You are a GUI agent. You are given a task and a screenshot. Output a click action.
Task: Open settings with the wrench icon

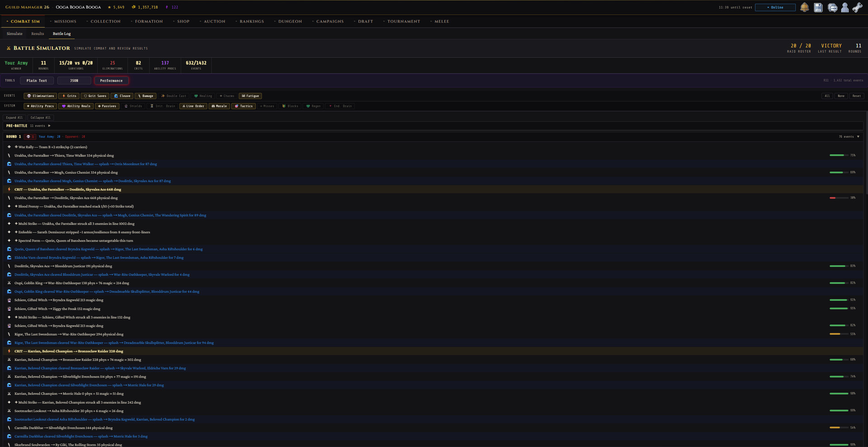[x=858, y=7]
